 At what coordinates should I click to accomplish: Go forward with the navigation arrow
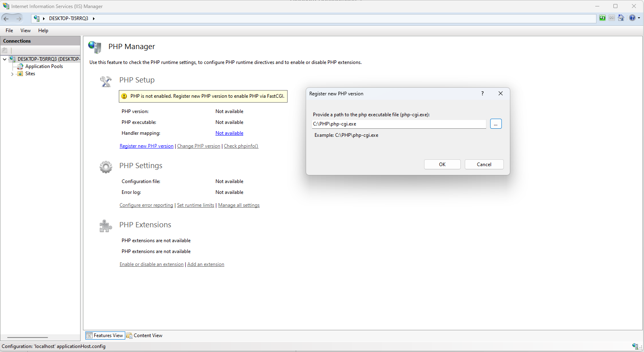pyautogui.click(x=19, y=19)
